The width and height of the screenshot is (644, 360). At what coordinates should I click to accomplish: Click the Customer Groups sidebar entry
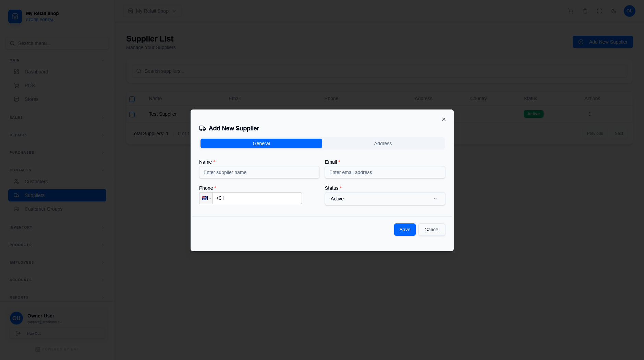pyautogui.click(x=43, y=209)
